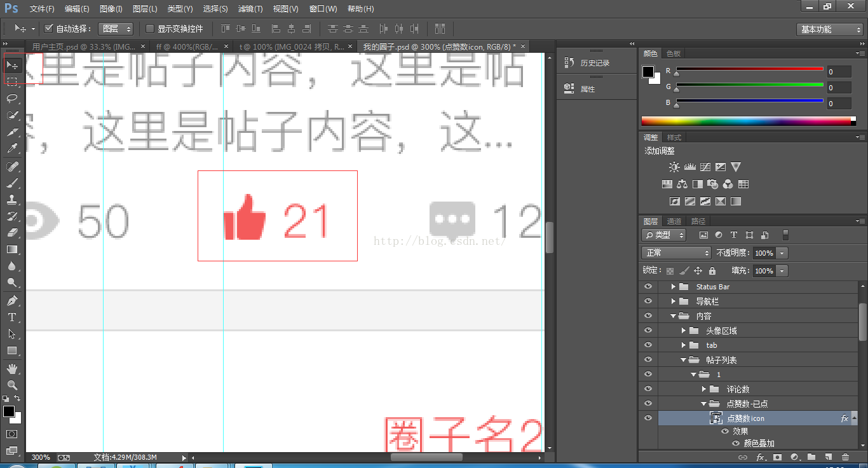Expand the tab layer group
This screenshot has width=868, height=468.
(683, 345)
